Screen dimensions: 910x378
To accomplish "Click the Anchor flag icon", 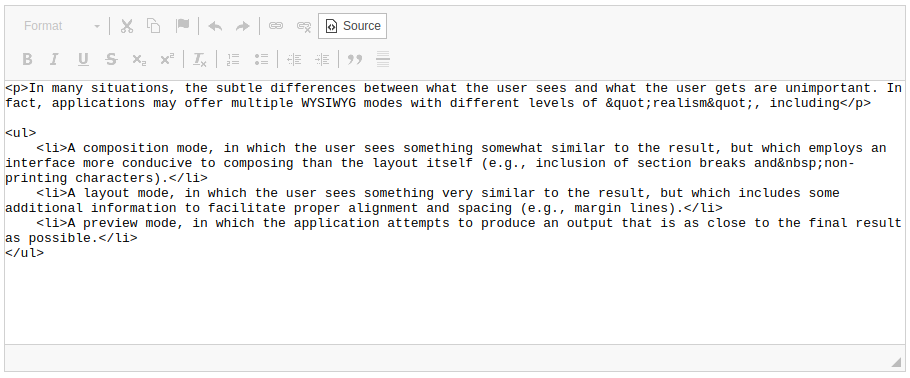I will (x=183, y=26).
